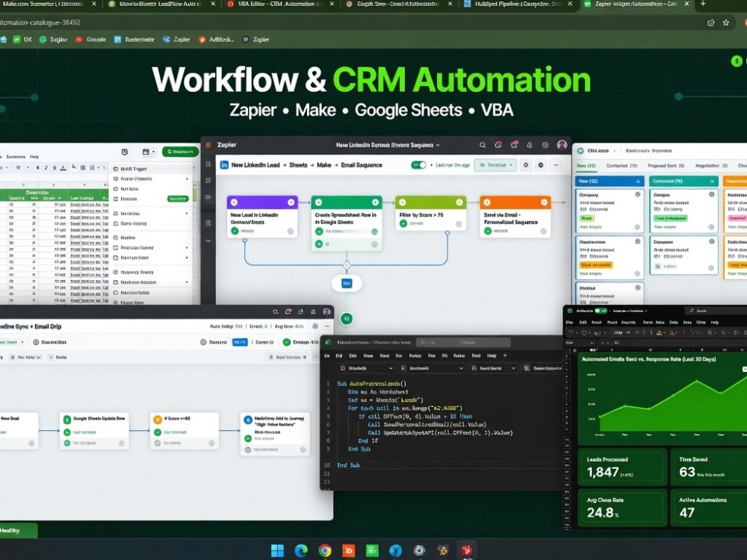Toggle the Zap on/off switch in Zapier toolbar
Screen dimensions: 747x560
pos(418,165)
